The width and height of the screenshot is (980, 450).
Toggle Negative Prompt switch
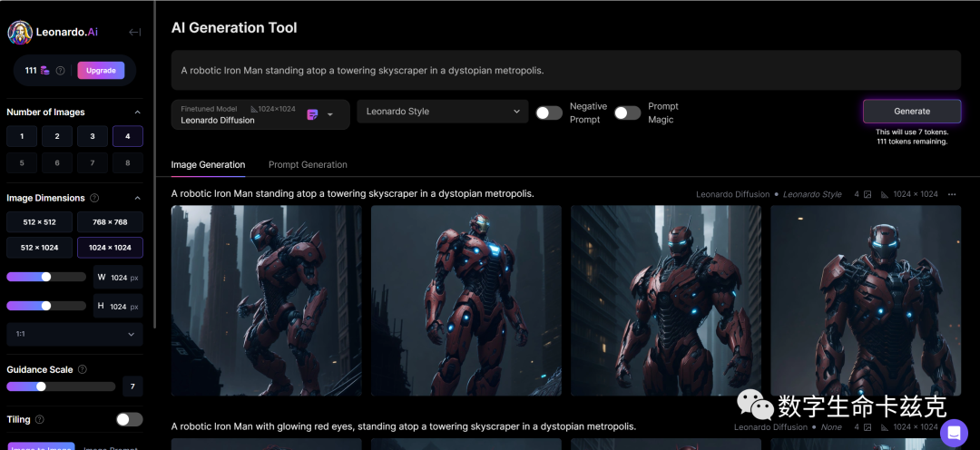click(x=549, y=112)
